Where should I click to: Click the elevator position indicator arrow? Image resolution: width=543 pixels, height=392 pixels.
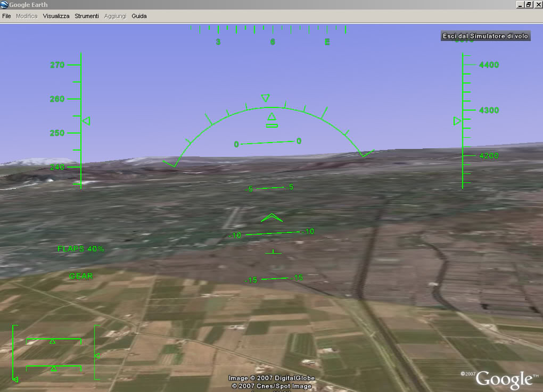[97, 355]
